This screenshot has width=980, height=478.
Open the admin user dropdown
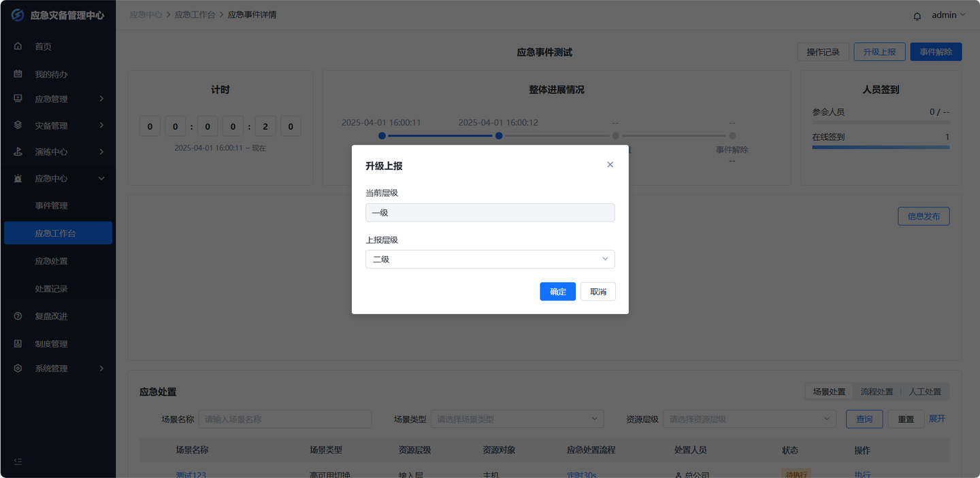(x=949, y=15)
